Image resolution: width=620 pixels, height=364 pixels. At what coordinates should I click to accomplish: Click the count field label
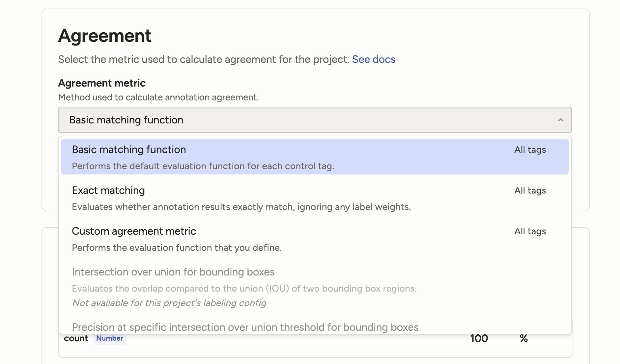(76, 338)
